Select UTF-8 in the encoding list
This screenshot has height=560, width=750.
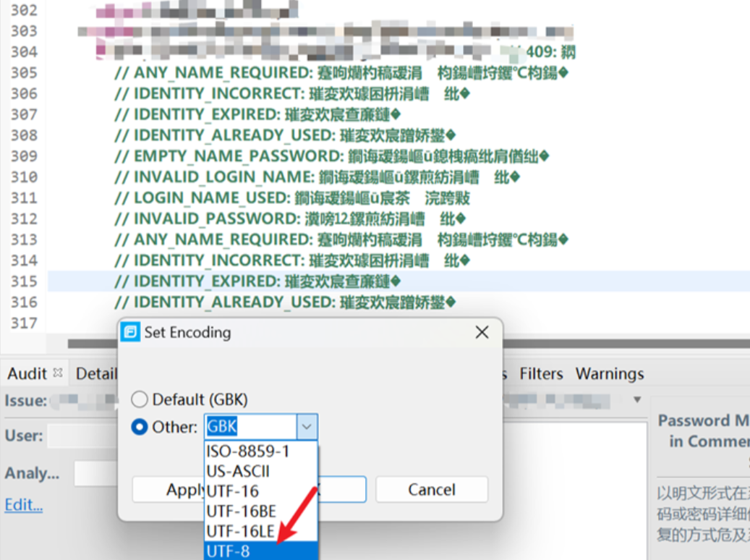(x=260, y=551)
